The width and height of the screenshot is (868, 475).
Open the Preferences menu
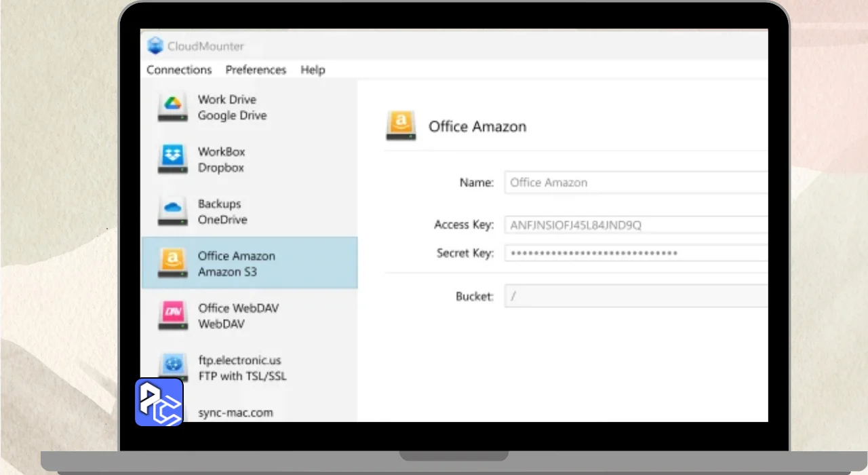256,70
